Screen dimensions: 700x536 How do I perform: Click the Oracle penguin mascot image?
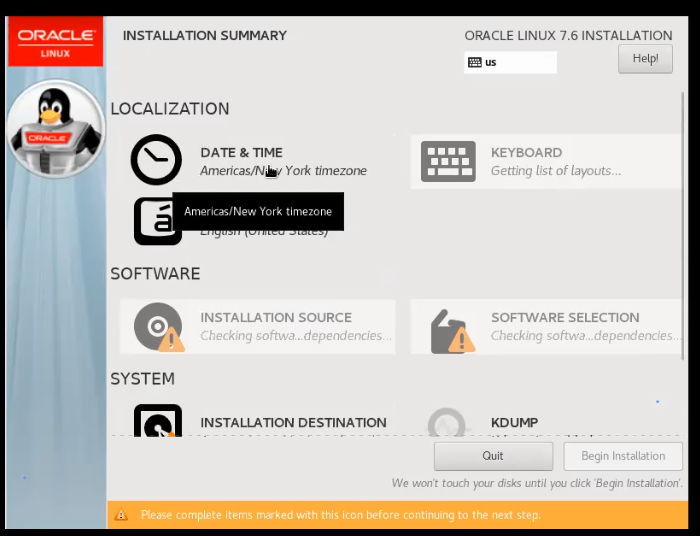tap(56, 129)
